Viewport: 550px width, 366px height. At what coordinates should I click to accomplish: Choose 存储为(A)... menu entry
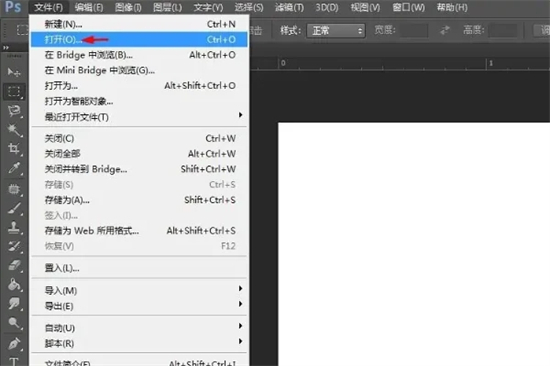[139, 200]
